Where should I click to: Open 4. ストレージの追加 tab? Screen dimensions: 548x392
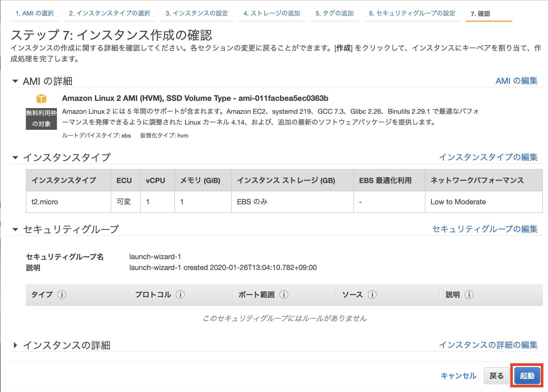pos(272,13)
